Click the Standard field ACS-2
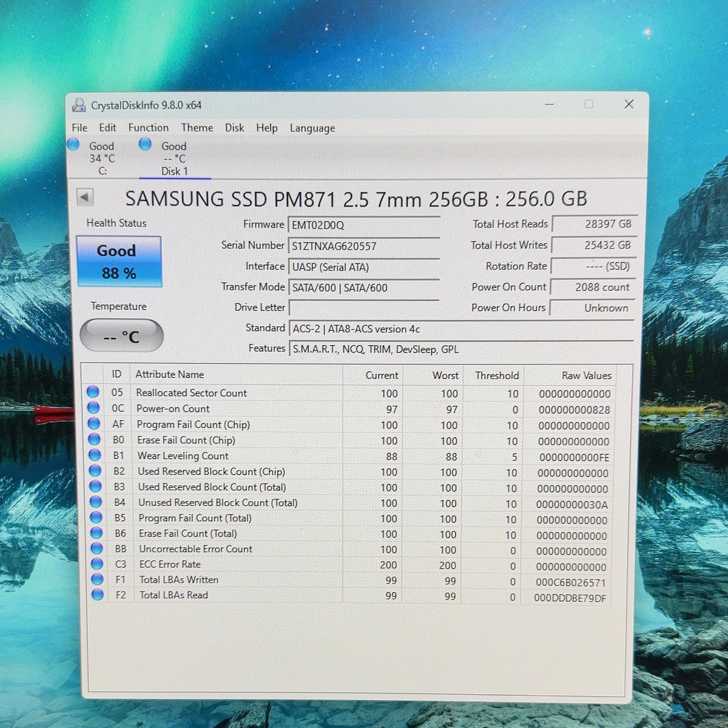 point(461,328)
